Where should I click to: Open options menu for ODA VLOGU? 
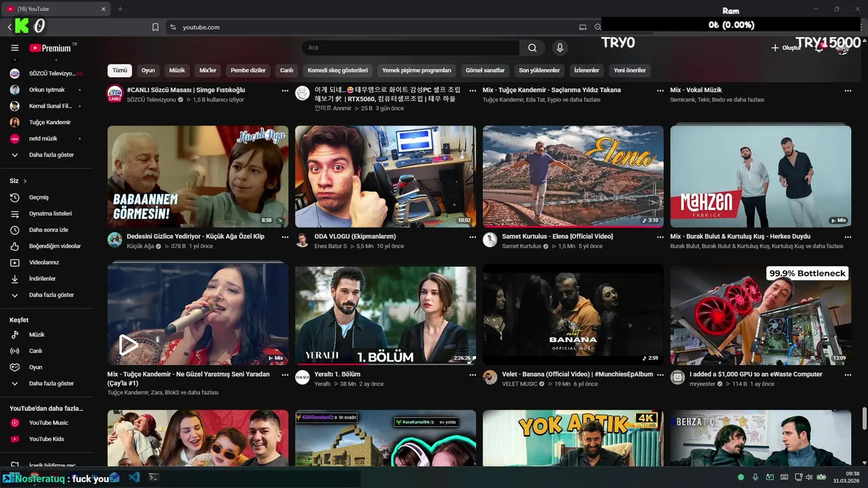coord(473,237)
